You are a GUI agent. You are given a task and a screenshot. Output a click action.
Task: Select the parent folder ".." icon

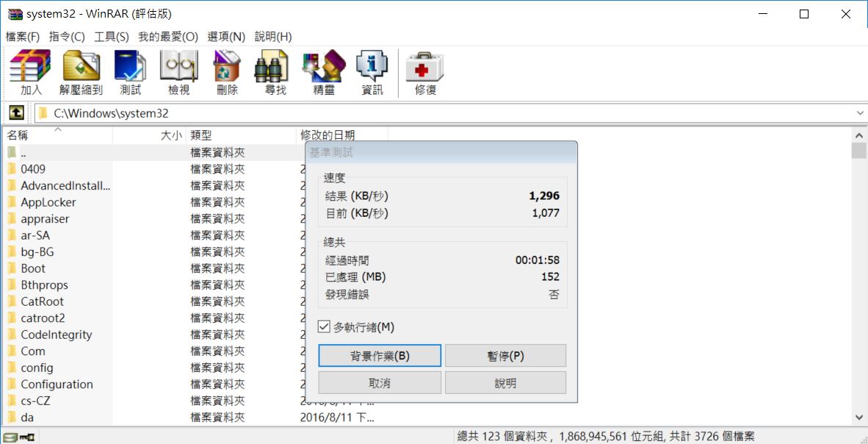tap(12, 152)
